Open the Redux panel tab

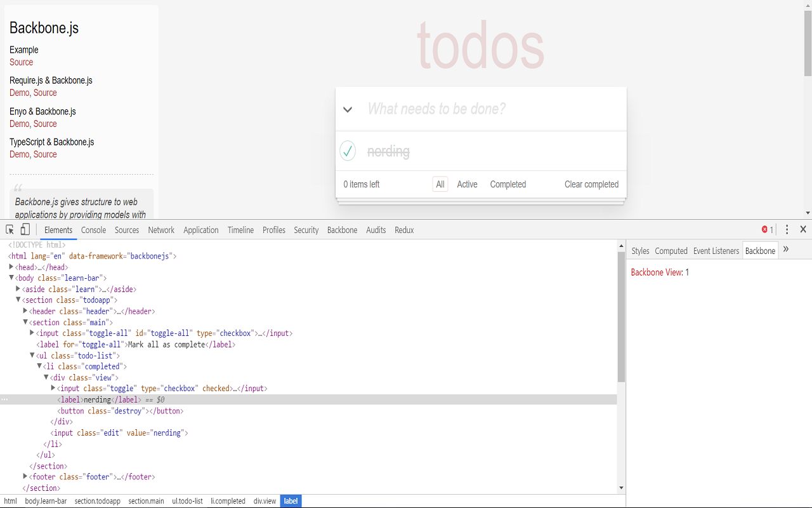tap(404, 230)
